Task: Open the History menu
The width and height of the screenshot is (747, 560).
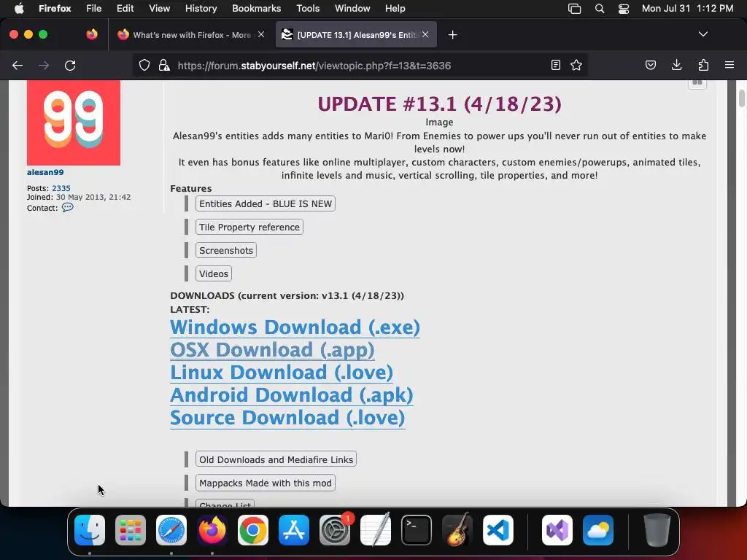Action: coord(201,8)
